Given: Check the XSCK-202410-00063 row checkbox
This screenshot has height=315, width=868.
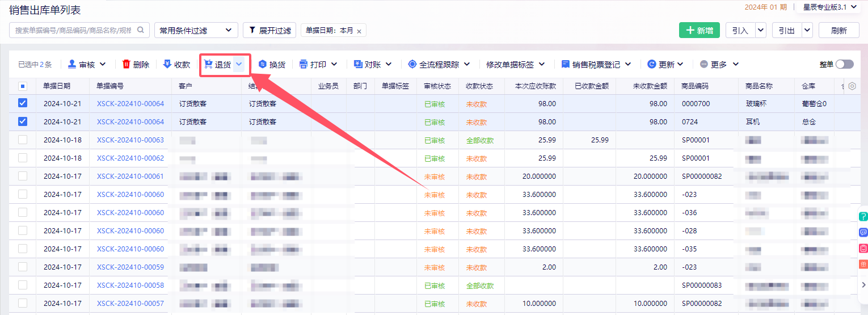Looking at the screenshot, I should (x=23, y=140).
